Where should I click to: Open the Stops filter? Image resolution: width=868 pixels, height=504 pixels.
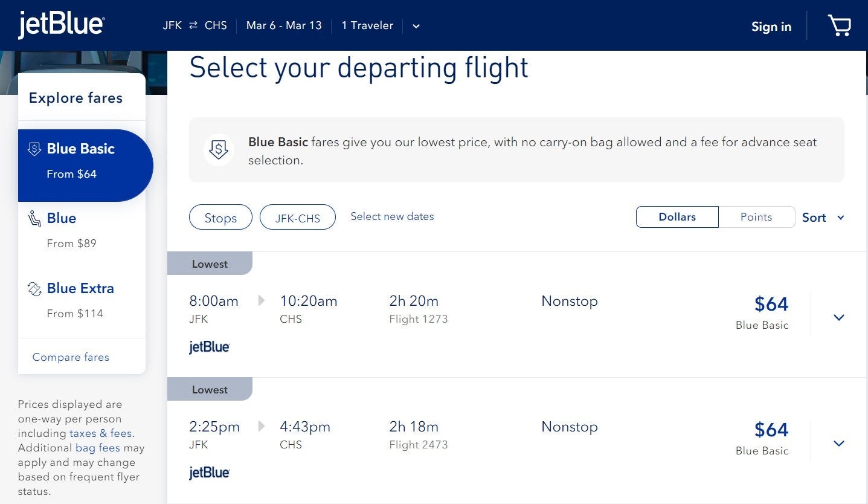[220, 218]
